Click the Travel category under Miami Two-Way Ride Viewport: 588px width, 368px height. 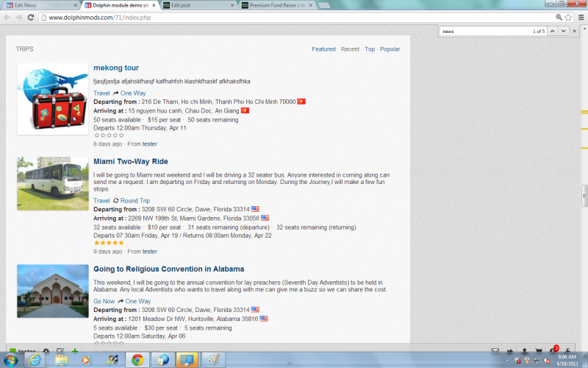(x=101, y=200)
